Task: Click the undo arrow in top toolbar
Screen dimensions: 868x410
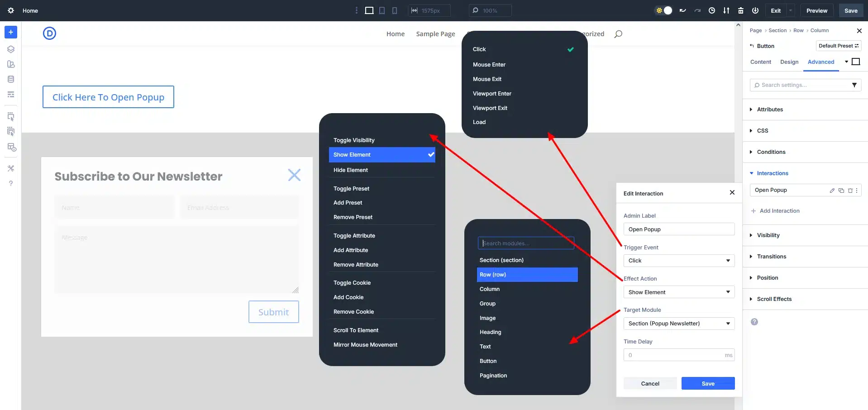Action: point(682,10)
